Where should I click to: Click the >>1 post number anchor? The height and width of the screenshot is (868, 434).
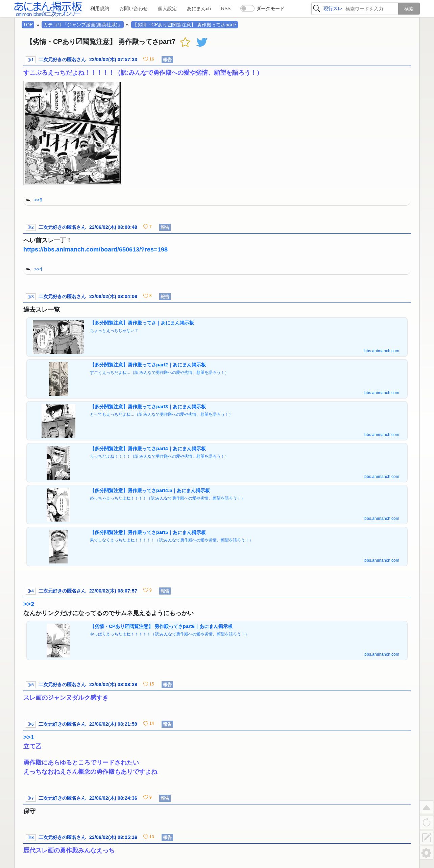point(31,60)
